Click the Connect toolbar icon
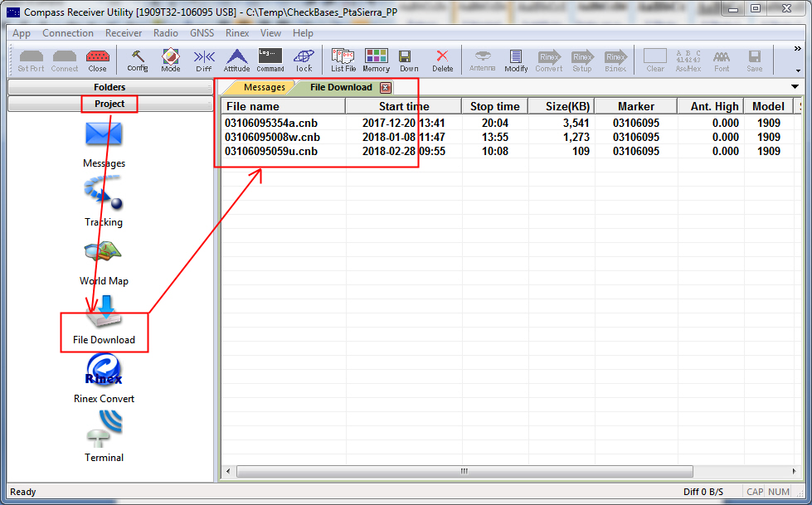The image size is (812, 505). (x=64, y=61)
